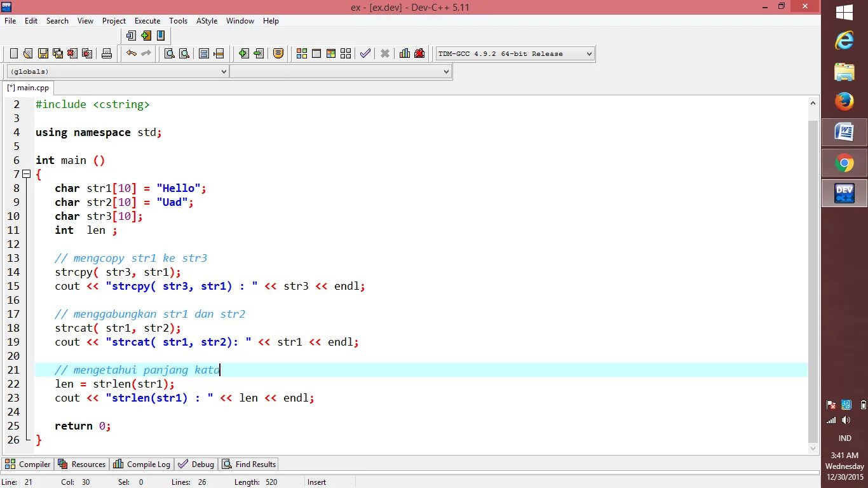868x488 pixels.
Task: Open Firefox from the taskbar
Action: tap(844, 102)
